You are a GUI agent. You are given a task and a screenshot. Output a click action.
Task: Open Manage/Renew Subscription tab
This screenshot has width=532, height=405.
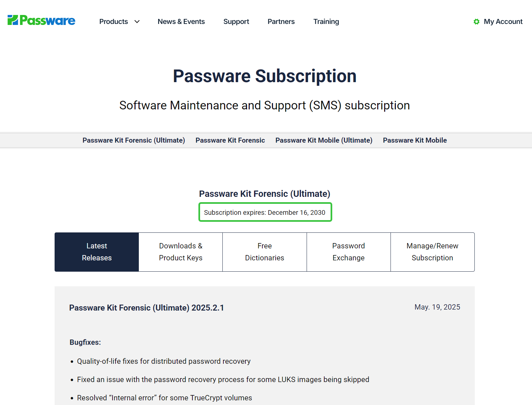coord(432,252)
